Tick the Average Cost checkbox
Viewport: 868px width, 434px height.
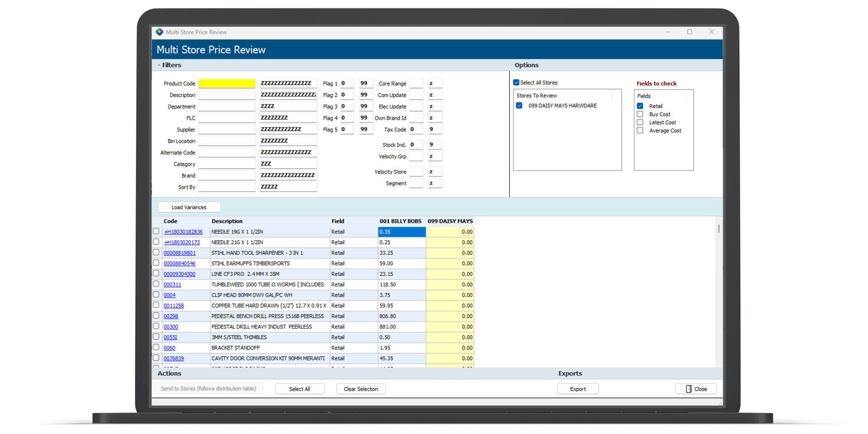pyautogui.click(x=640, y=131)
